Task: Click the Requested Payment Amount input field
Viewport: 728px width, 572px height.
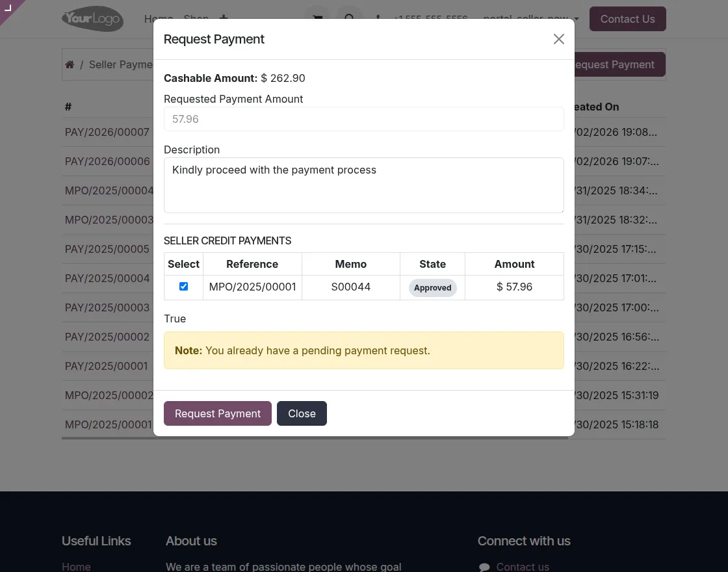Action: (364, 119)
